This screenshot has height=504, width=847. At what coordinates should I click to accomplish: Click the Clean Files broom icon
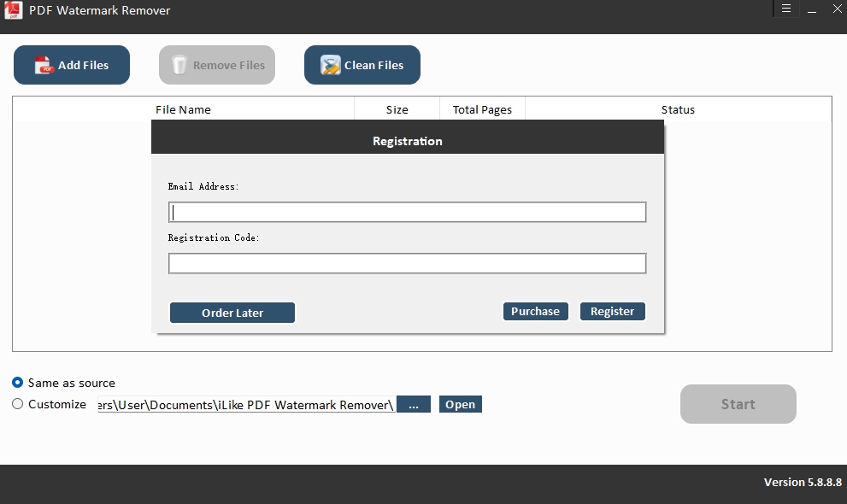pyautogui.click(x=329, y=64)
